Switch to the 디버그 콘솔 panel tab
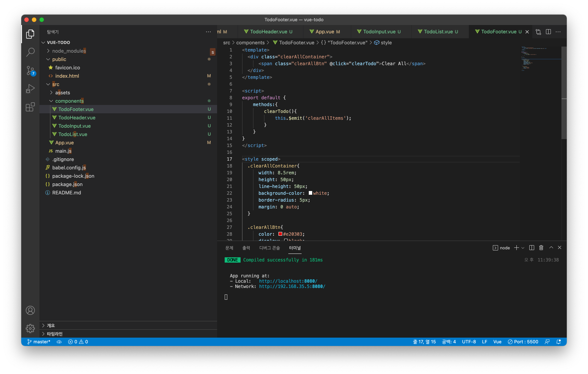Screen dimensions: 588x374 (x=269, y=248)
